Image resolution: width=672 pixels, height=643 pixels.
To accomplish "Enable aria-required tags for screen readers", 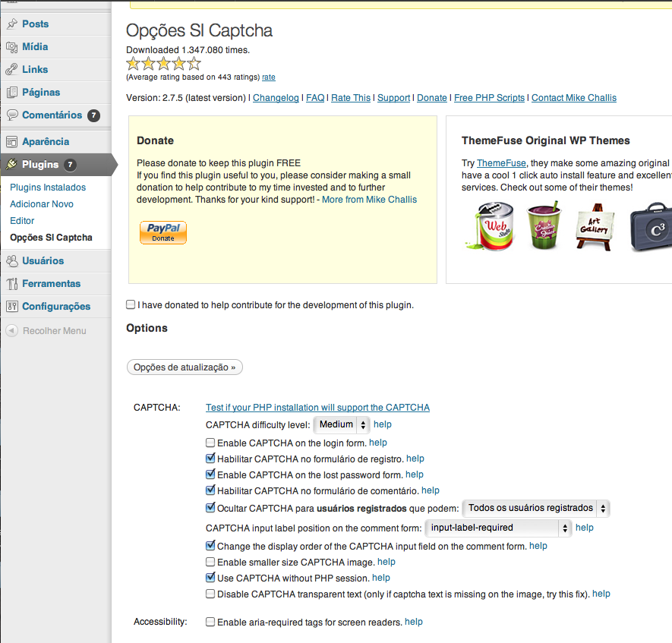I will pos(210,622).
